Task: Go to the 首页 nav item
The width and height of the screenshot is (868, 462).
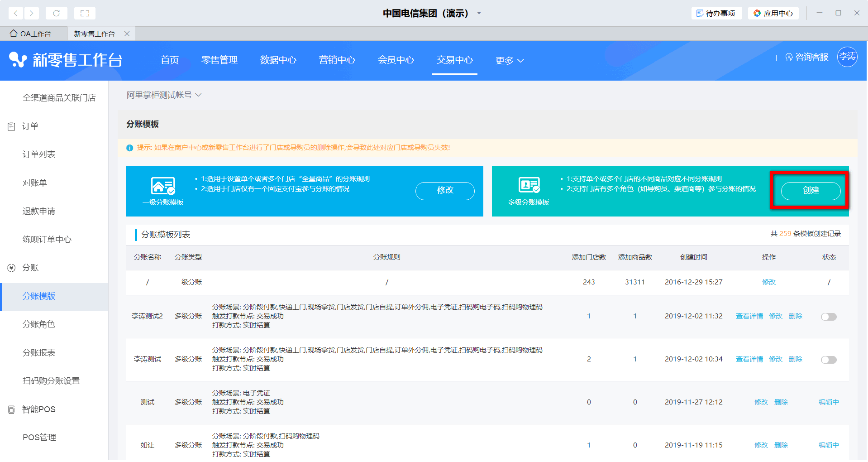Action: (x=170, y=60)
